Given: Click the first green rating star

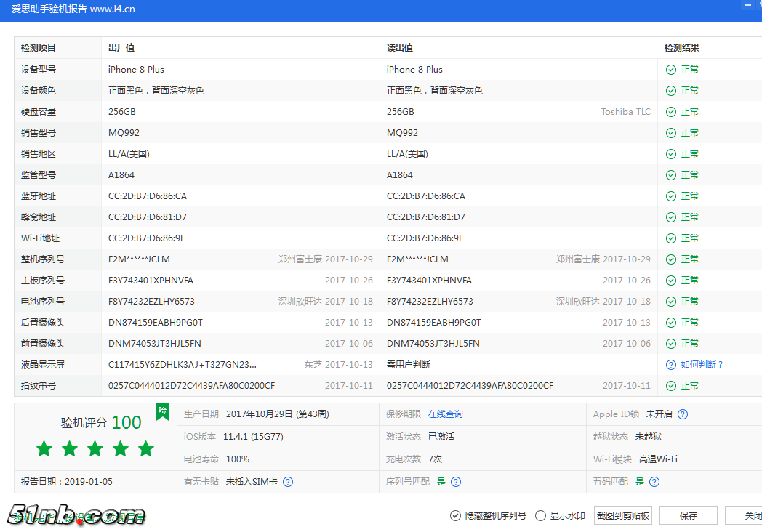Looking at the screenshot, I should point(44,449).
